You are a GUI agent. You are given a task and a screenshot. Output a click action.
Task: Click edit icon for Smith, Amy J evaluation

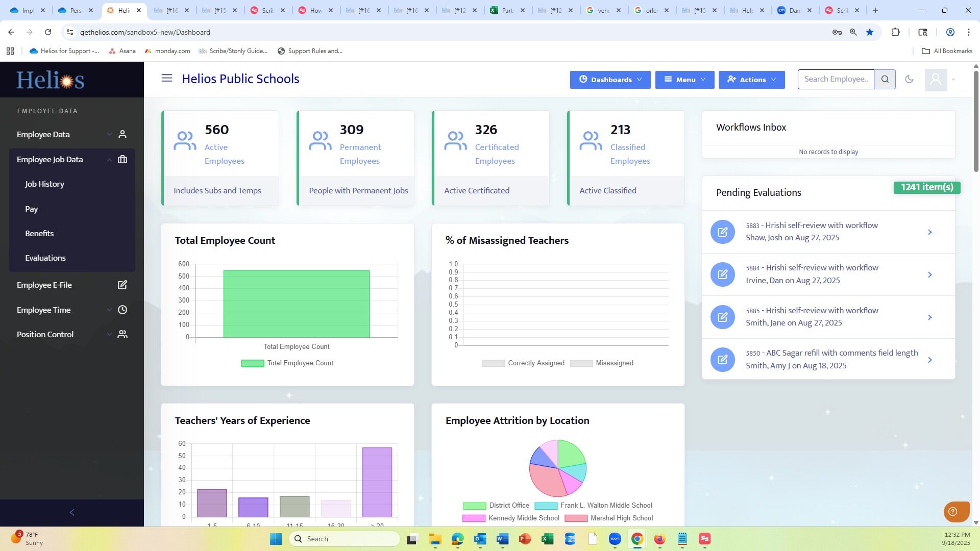point(722,360)
